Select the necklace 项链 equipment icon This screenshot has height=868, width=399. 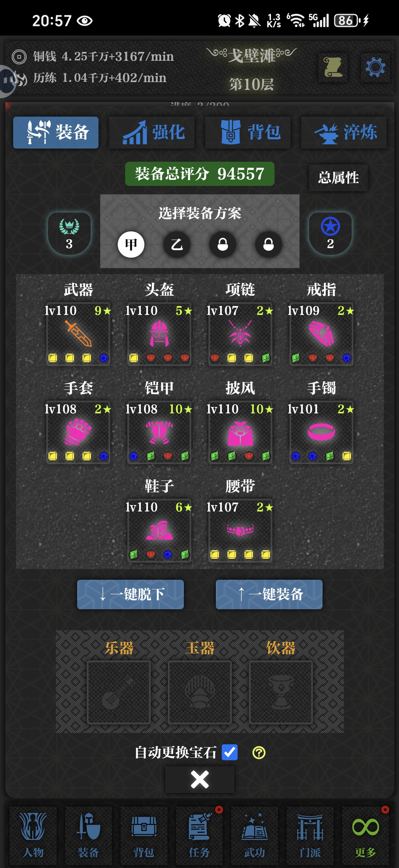pyautogui.click(x=240, y=333)
